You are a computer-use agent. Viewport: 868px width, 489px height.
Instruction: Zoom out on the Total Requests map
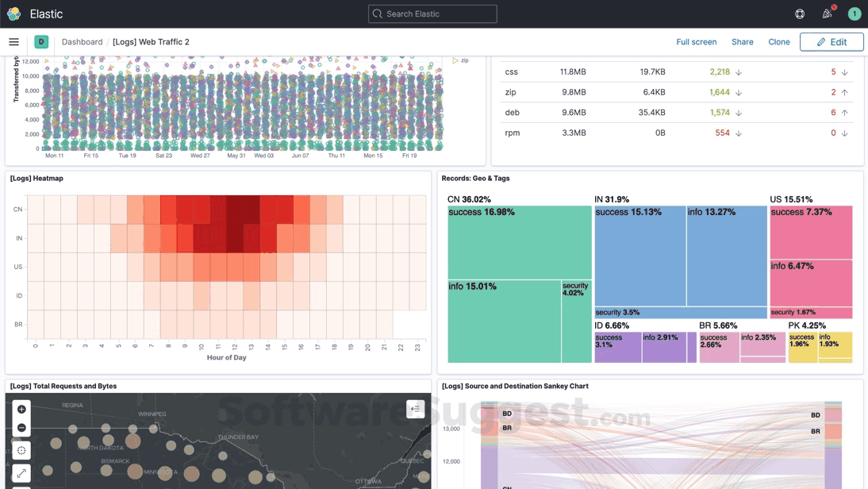(21, 428)
